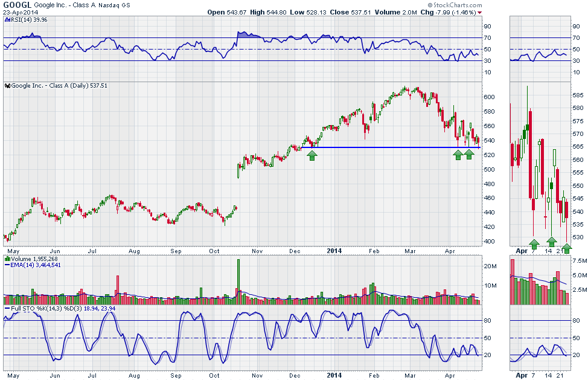Click the Close 537.51 value in header
The width and height of the screenshot is (588, 380).
coord(350,12)
